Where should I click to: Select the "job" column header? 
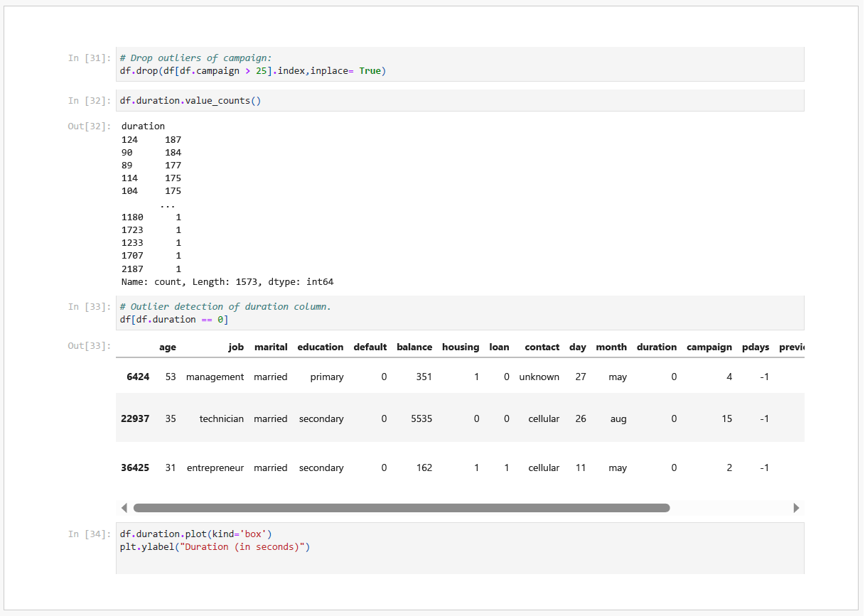pos(236,347)
